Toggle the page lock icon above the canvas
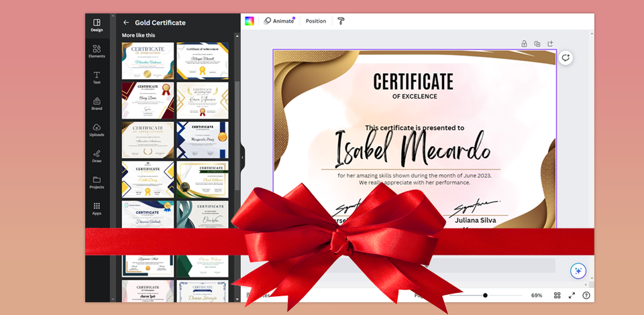Viewport: 644px width, 315px height. 524,44
